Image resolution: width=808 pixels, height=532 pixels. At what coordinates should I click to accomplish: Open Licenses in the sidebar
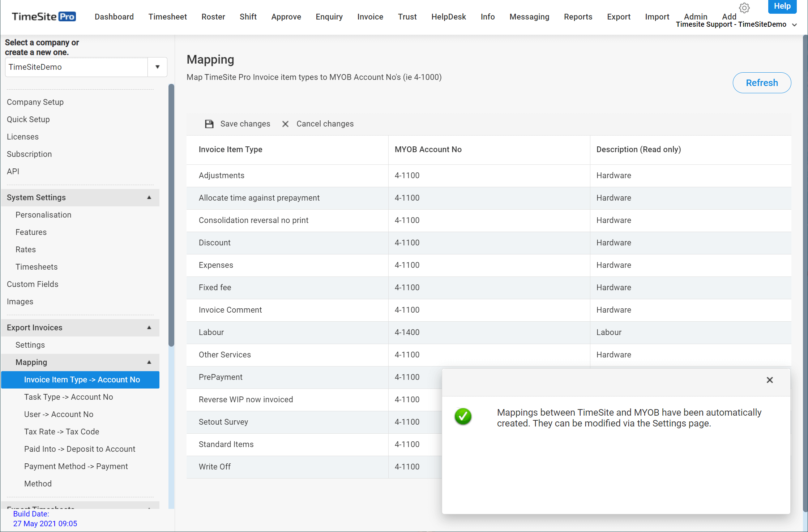click(x=23, y=137)
